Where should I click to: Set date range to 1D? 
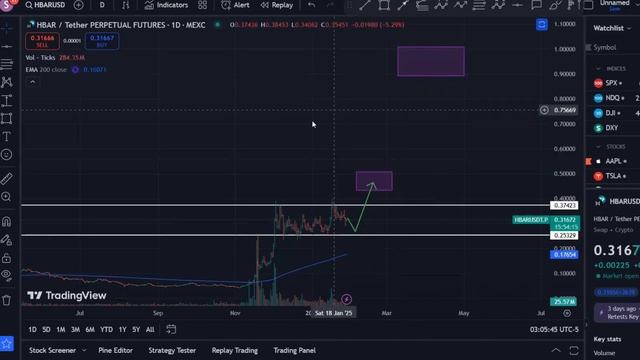tap(32, 329)
